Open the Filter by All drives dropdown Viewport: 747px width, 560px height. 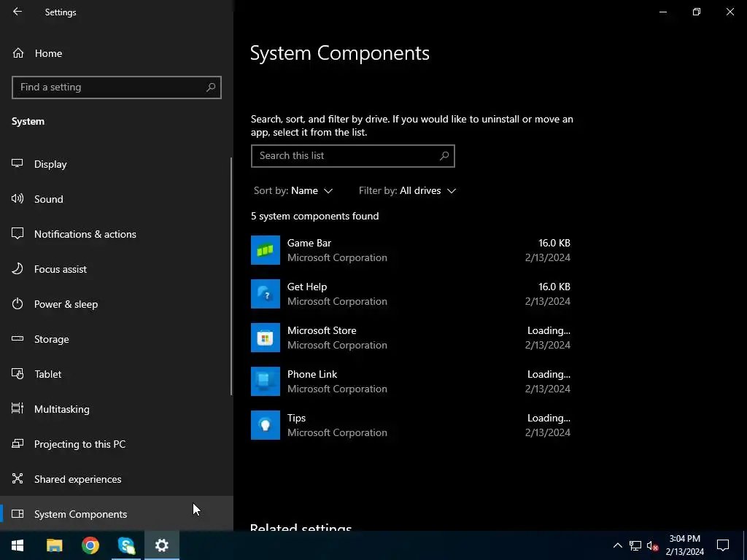point(407,190)
